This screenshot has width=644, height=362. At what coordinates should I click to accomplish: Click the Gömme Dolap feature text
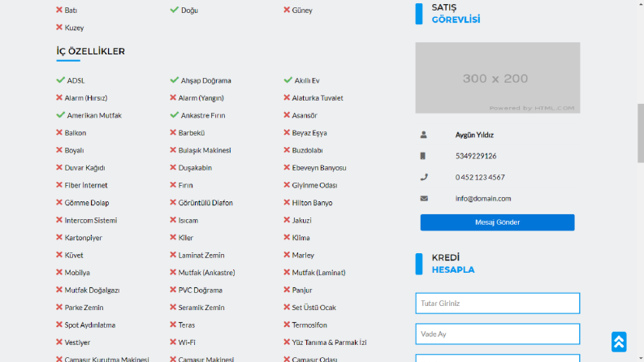(x=87, y=203)
